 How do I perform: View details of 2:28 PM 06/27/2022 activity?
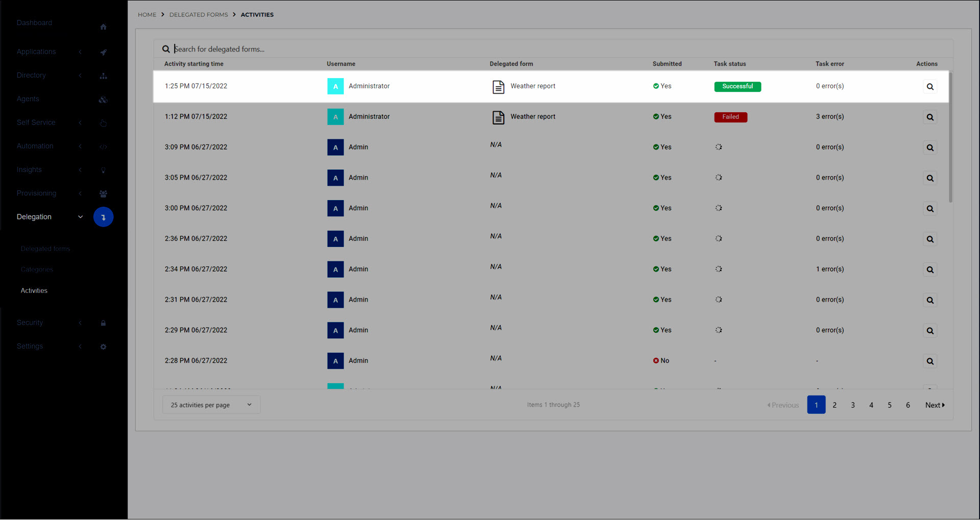point(930,361)
